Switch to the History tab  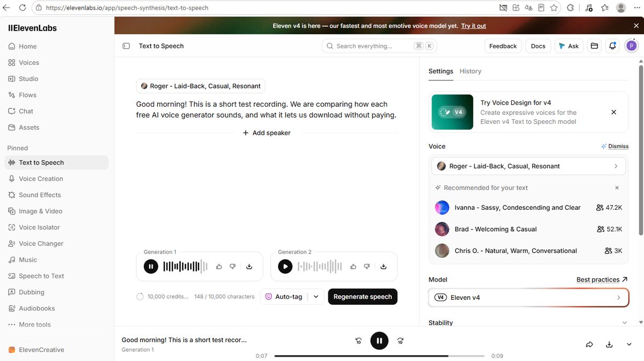point(470,71)
